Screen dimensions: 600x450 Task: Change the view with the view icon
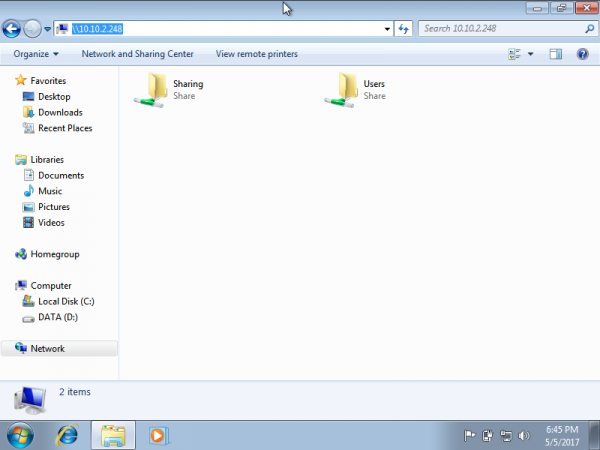pos(514,54)
